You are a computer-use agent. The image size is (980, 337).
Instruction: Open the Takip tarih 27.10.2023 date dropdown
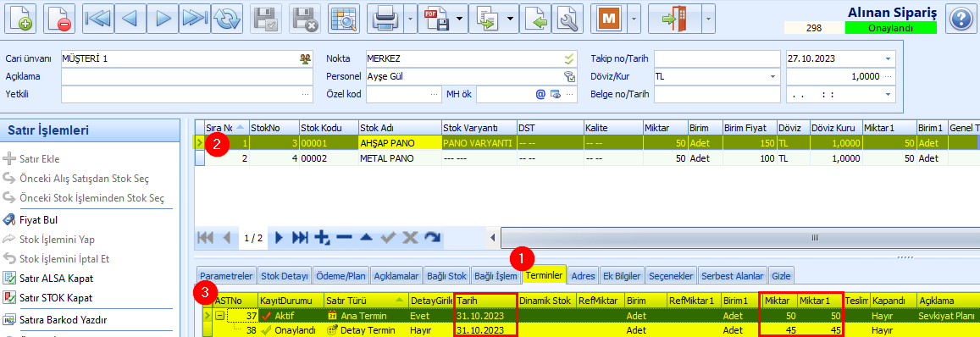point(889,58)
